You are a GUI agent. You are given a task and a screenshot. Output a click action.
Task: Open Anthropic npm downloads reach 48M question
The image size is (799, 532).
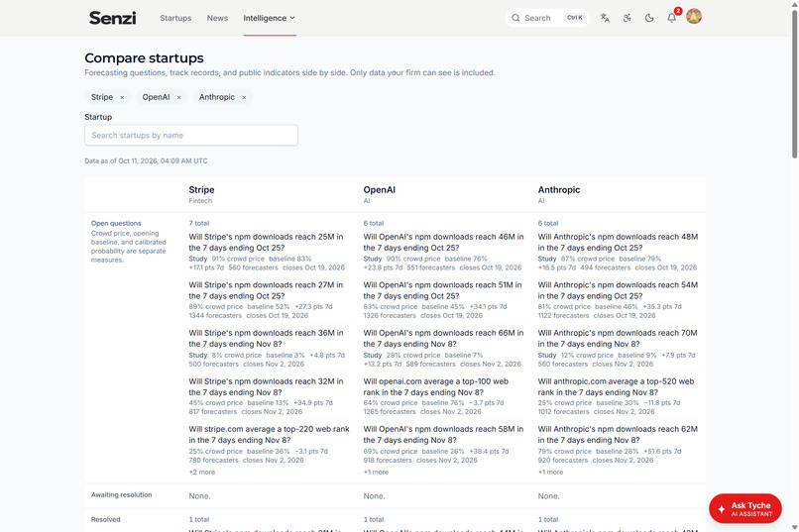pos(619,243)
